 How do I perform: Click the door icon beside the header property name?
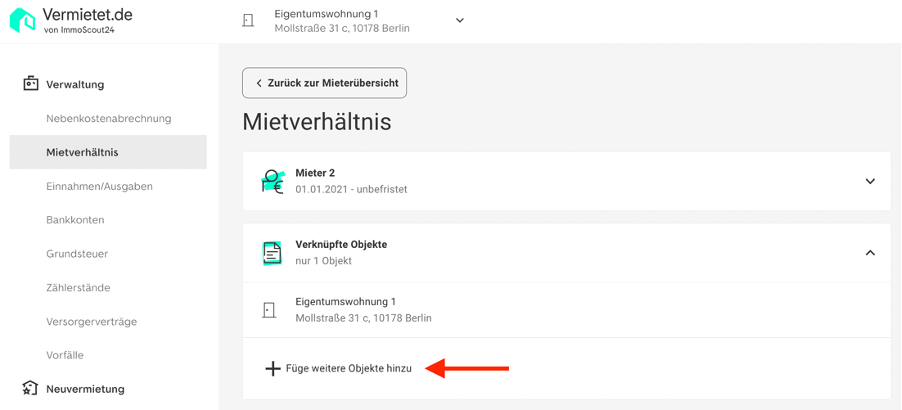248,20
